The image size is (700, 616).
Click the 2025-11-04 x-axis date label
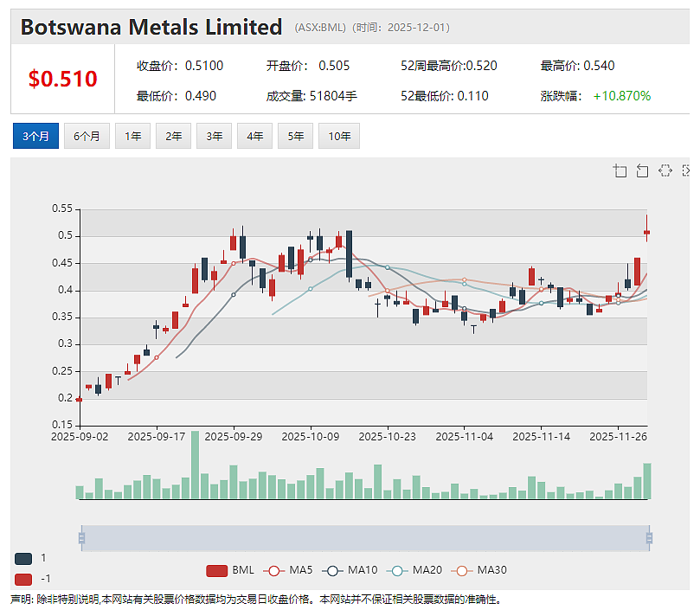465,437
